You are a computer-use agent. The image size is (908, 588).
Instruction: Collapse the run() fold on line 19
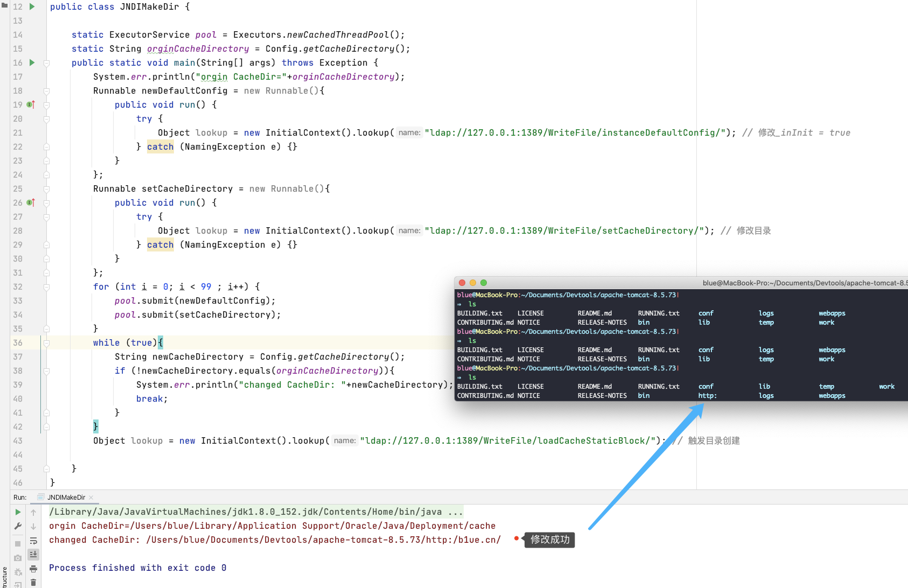[47, 105]
